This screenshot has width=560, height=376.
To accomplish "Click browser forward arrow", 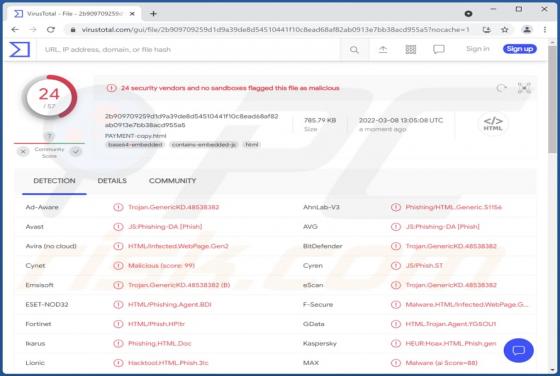I will click(x=33, y=30).
